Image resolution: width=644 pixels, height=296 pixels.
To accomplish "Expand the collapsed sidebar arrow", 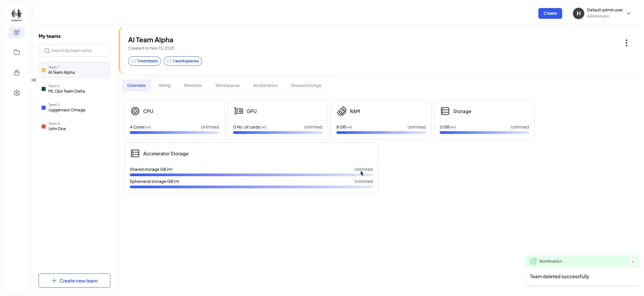I will (33, 80).
